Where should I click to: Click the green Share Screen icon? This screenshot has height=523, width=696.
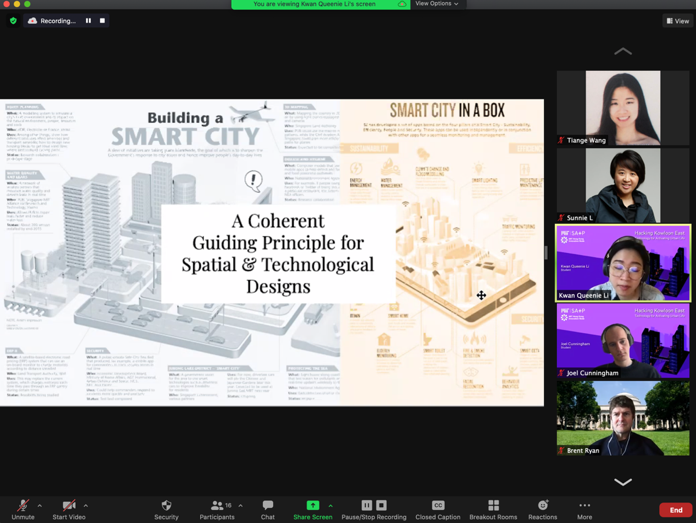[312, 506]
